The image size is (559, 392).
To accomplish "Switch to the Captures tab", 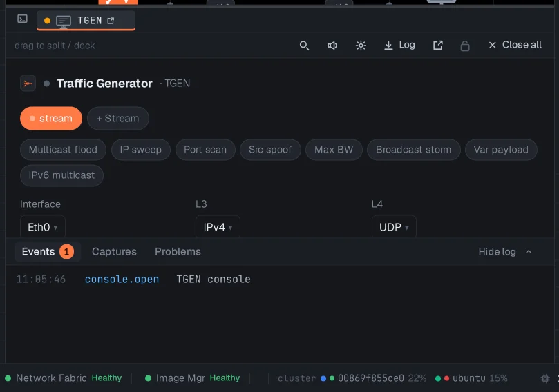I will [115, 252].
